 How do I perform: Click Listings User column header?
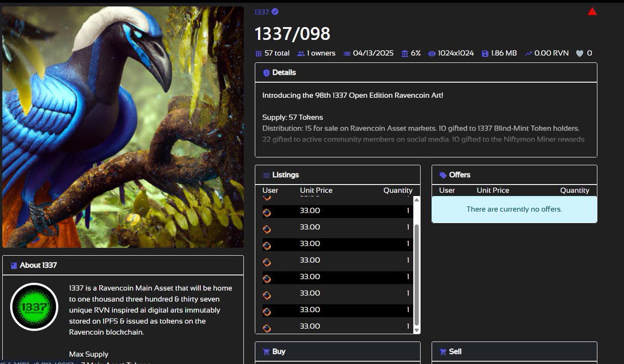[x=270, y=190]
